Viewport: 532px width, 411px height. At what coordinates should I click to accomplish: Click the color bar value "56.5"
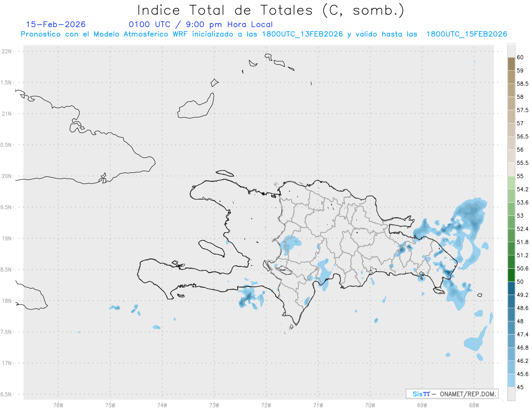(522, 137)
